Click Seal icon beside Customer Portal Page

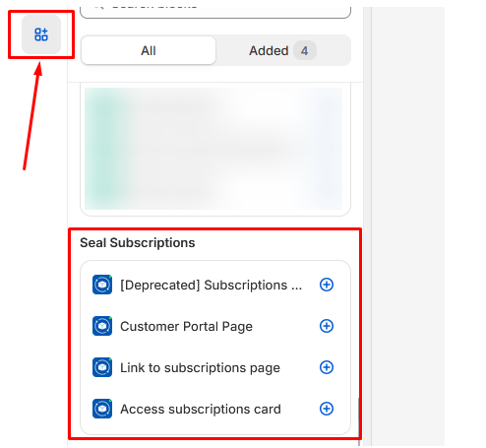[102, 326]
